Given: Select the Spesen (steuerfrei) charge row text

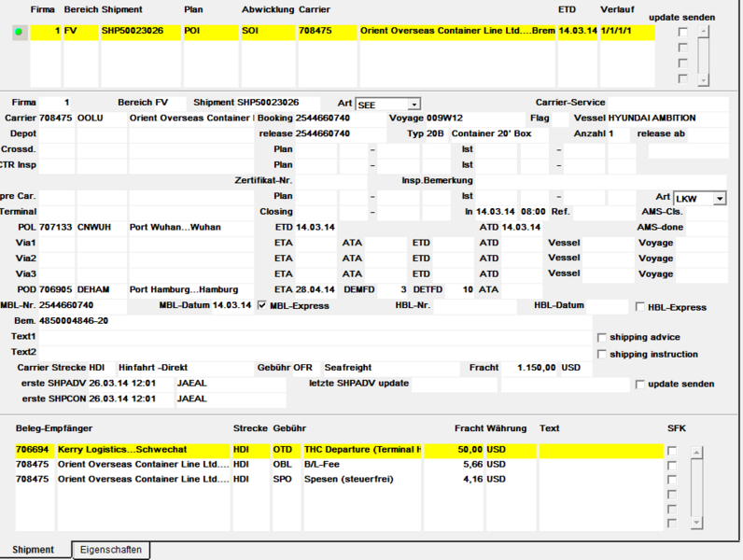Looking at the screenshot, I should pyautogui.click(x=349, y=479).
